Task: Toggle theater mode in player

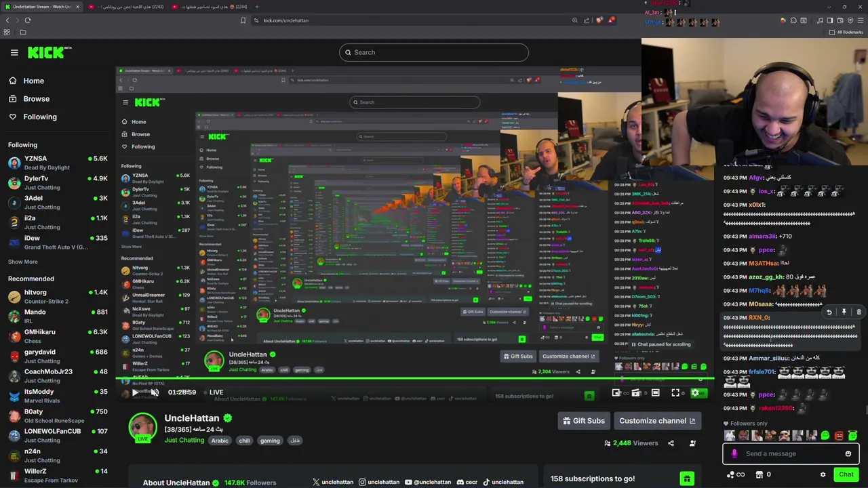Action: [656, 392]
